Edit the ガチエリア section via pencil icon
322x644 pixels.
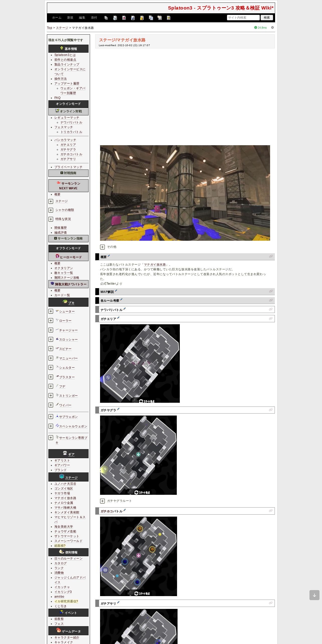118,318
